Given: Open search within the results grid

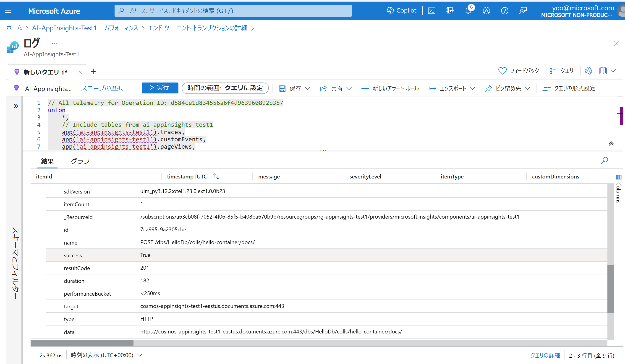Looking at the screenshot, I should pyautogui.click(x=604, y=161).
